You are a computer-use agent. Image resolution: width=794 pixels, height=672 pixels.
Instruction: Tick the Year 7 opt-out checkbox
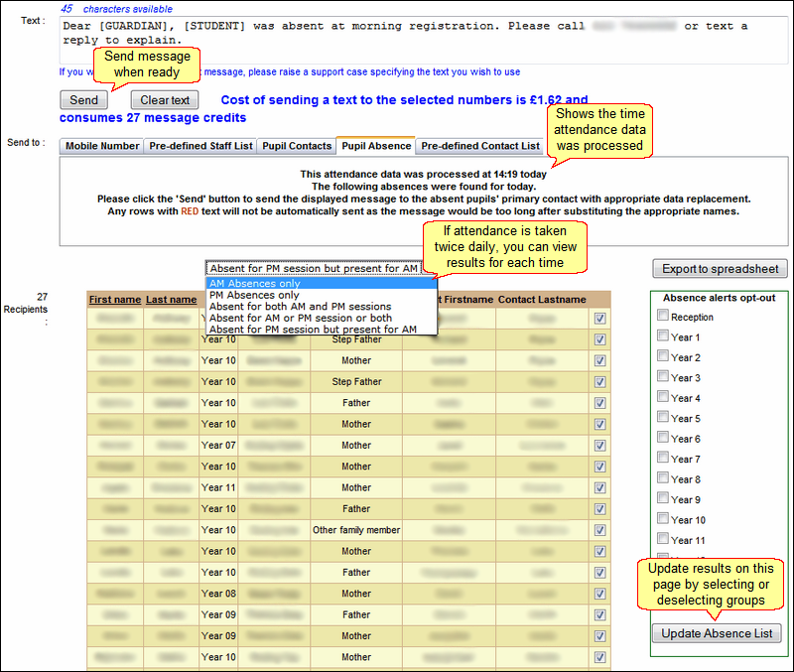point(663,457)
